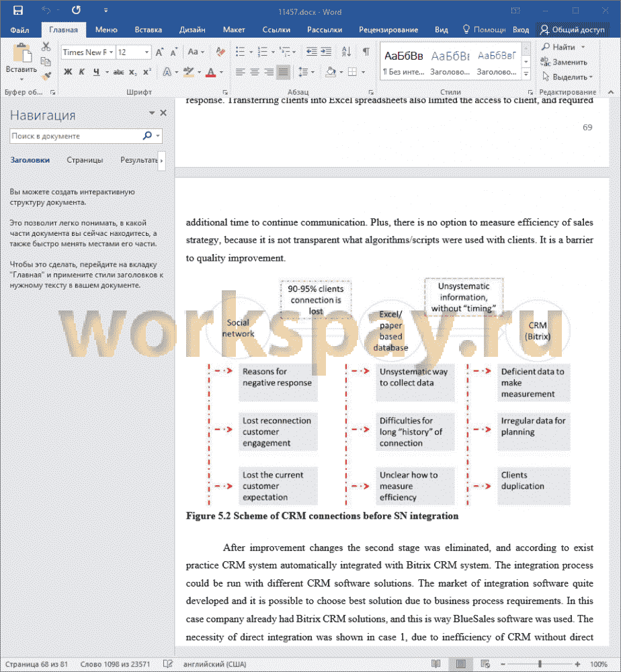Viewport: 621px width, 672px height.
Task: Open the Файл tab
Action: click(19, 30)
